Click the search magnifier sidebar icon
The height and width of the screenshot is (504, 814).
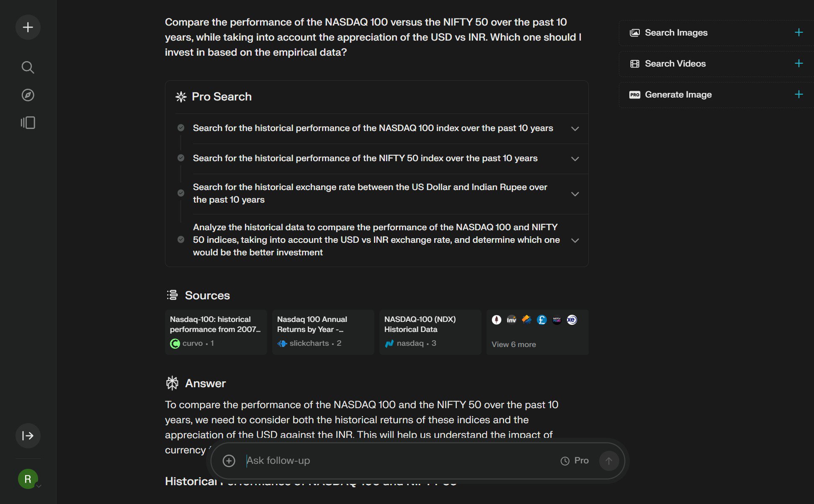(27, 67)
